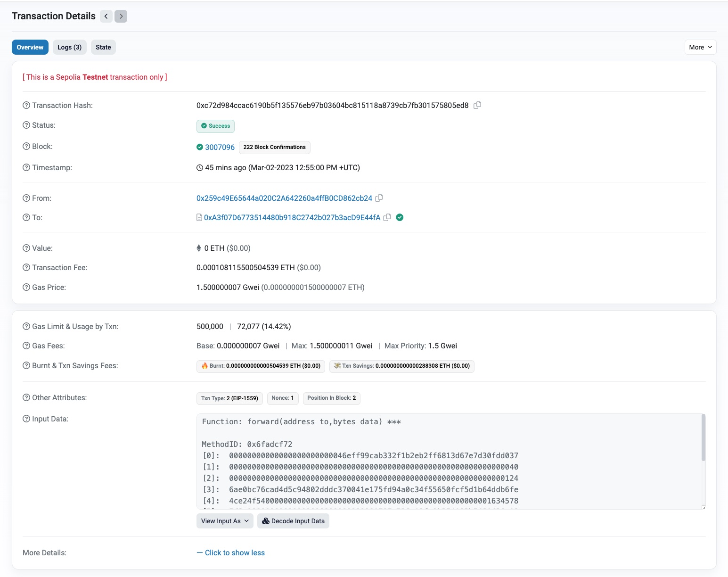Expand the View Input As dropdown
The width and height of the screenshot is (728, 577).
click(225, 521)
